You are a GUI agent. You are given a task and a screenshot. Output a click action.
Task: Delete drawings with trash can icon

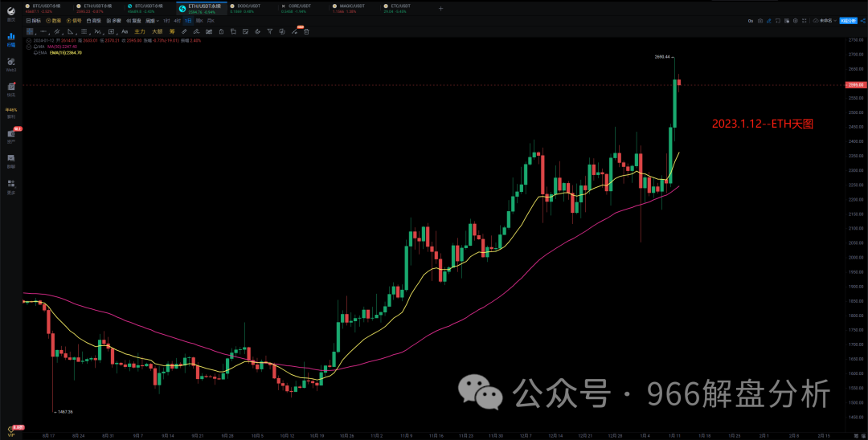(306, 31)
